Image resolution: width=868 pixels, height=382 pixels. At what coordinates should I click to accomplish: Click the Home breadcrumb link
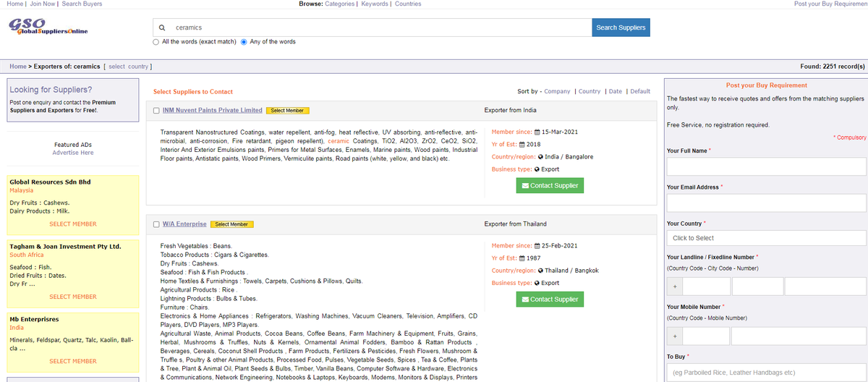18,67
